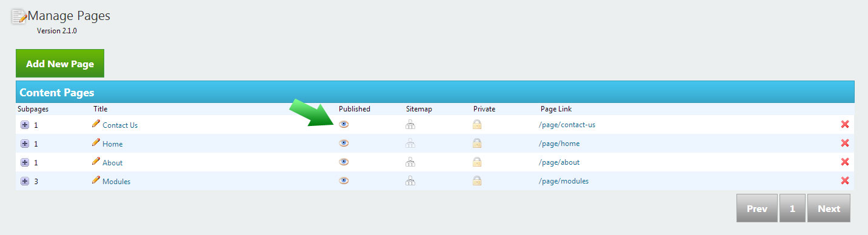
Task: Delete the About page with red X
Action: tap(845, 162)
